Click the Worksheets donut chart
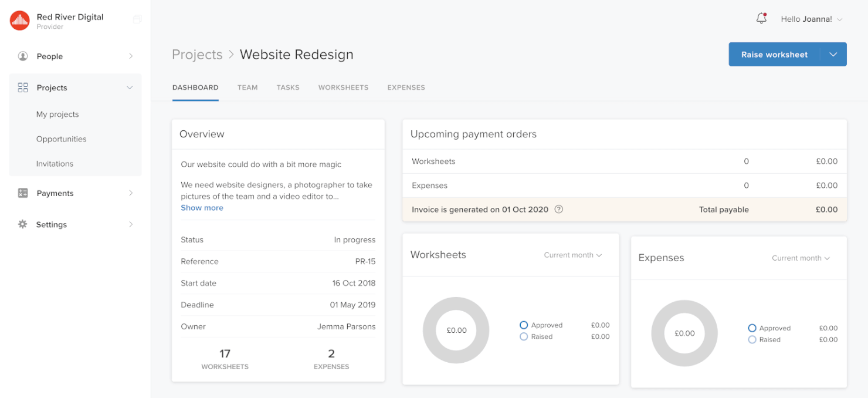The image size is (868, 398). [x=456, y=330]
